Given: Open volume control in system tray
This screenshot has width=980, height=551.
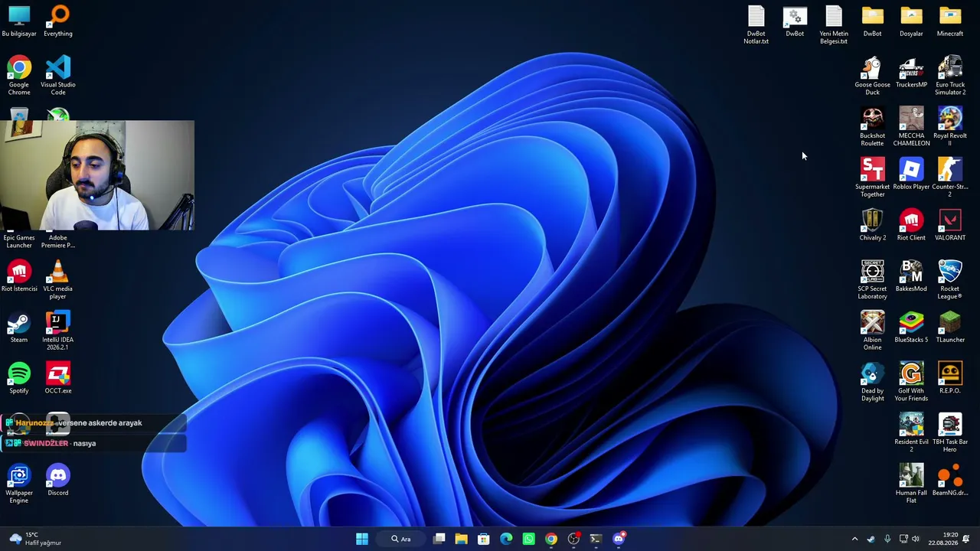Looking at the screenshot, I should click(x=916, y=539).
